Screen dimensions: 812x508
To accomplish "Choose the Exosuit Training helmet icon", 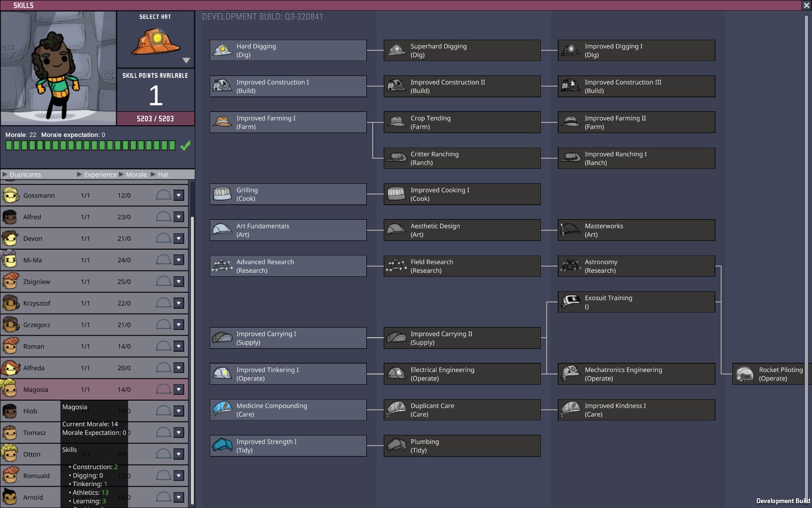I will coord(570,302).
